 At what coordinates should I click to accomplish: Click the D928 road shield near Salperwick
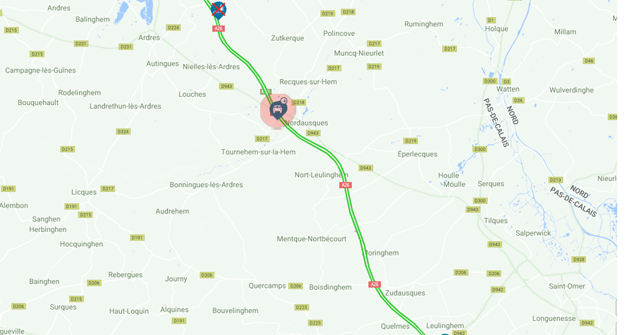(x=578, y=260)
